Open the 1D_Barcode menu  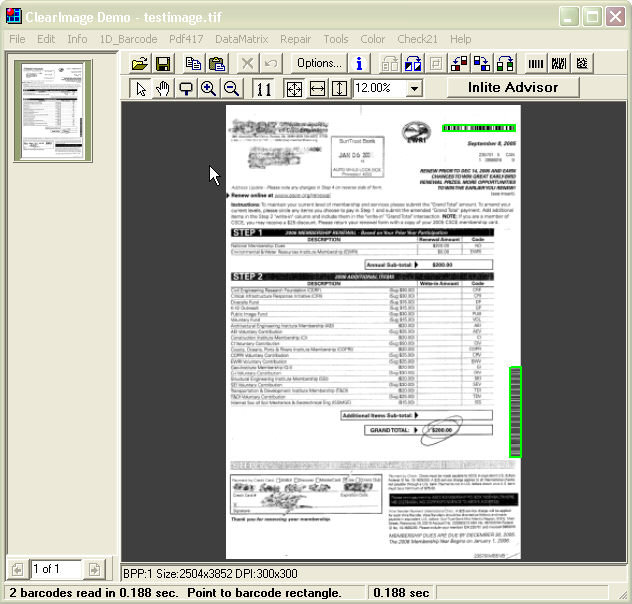pyautogui.click(x=128, y=39)
